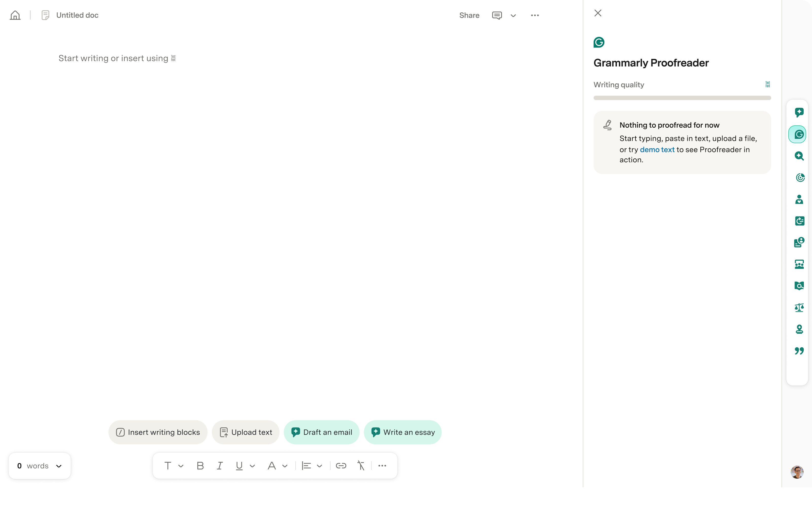Open the sparkle magnifier agent in sidebar
This screenshot has height=507, width=812.
pos(799,156)
